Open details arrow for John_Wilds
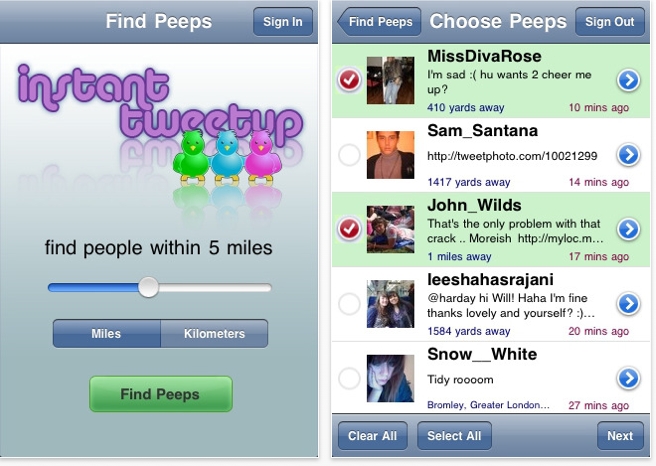 click(628, 229)
